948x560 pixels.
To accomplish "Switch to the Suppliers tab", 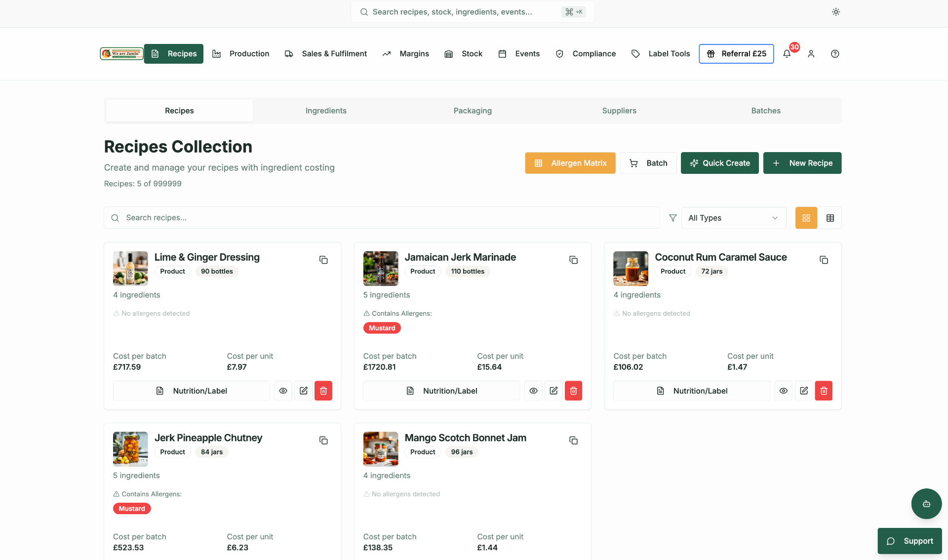I will pyautogui.click(x=619, y=111).
